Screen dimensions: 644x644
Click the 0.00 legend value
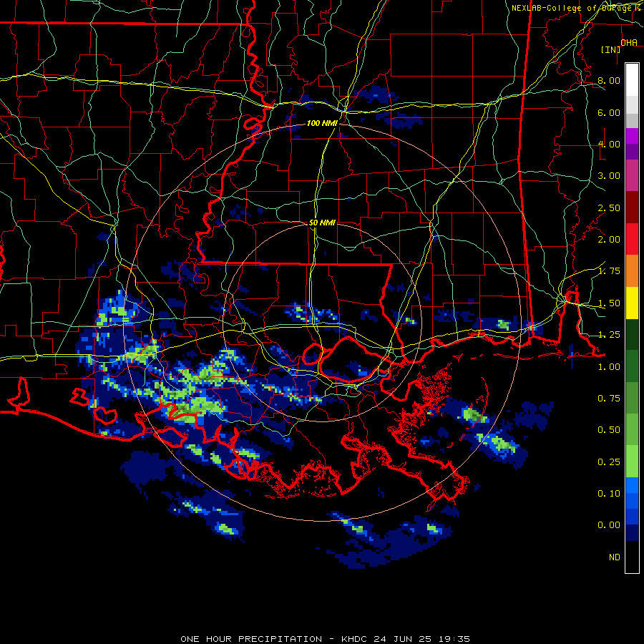[609, 525]
